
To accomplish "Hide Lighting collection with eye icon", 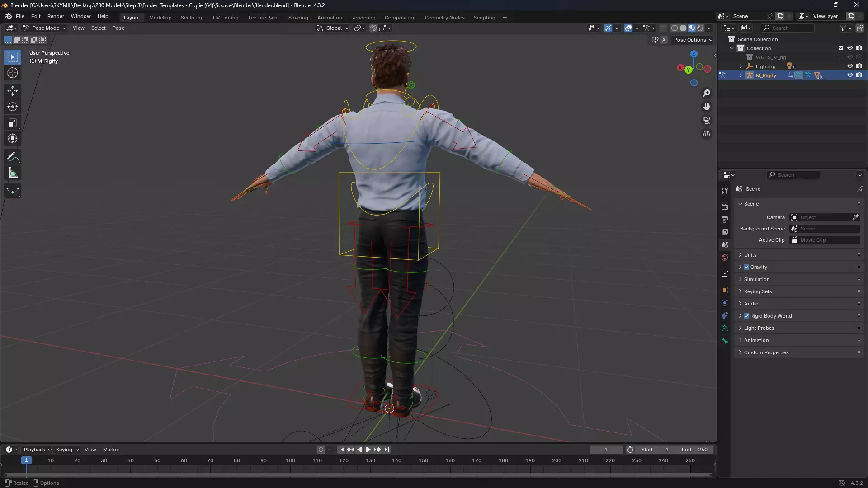I will click(850, 66).
